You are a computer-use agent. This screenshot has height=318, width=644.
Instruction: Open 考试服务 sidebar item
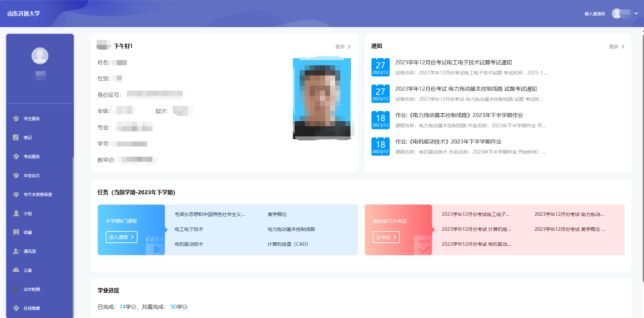click(x=31, y=157)
